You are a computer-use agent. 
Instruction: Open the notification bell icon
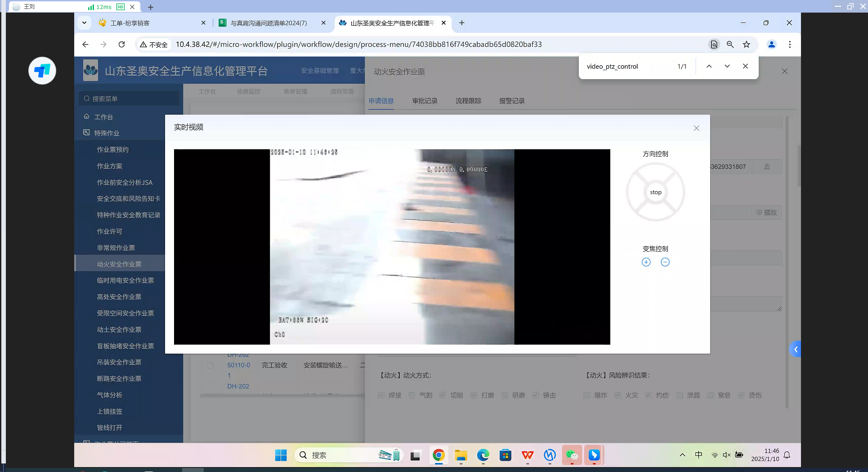787,455
